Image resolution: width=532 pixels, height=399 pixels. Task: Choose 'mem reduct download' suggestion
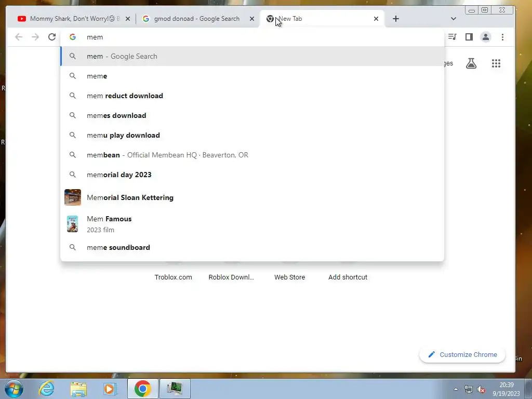(x=252, y=96)
